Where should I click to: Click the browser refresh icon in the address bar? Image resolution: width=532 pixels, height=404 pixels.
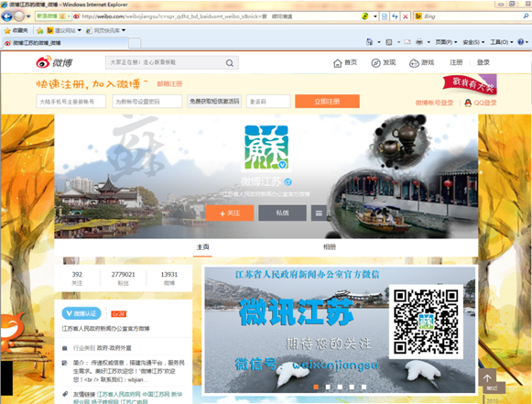[x=395, y=16]
